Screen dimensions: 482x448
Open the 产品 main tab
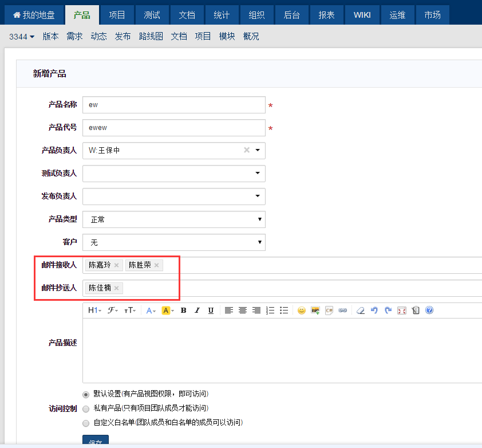point(82,15)
